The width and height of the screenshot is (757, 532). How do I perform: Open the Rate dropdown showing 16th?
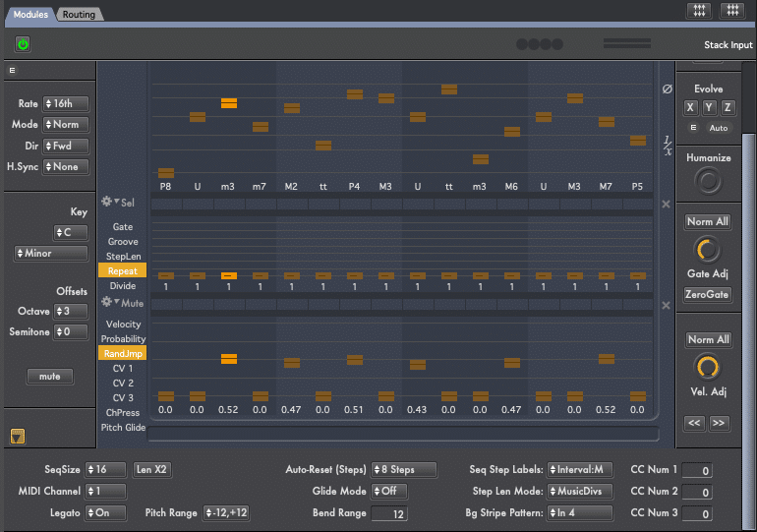click(66, 104)
